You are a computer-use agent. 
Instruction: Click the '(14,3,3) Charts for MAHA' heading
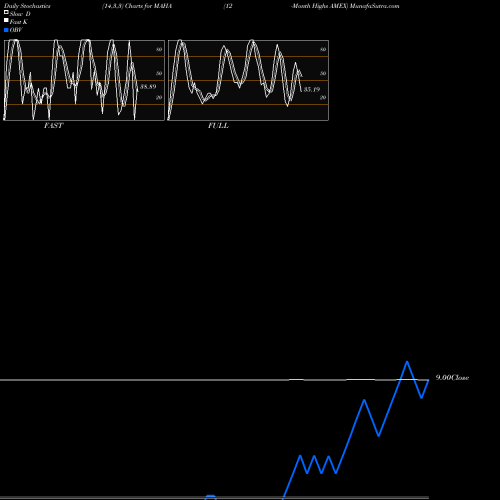pyautogui.click(x=137, y=6)
